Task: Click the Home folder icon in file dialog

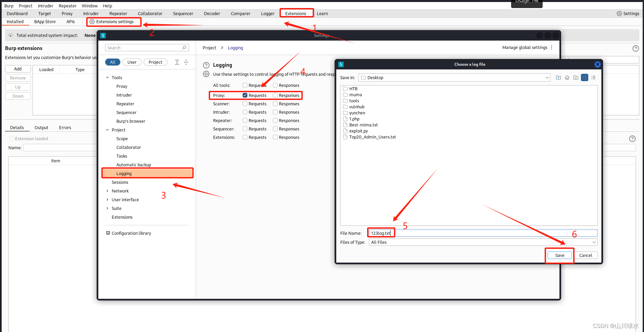Action: 567,77
